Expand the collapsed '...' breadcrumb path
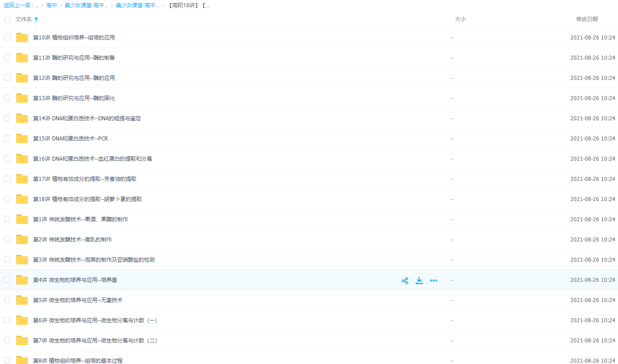 pos(36,6)
